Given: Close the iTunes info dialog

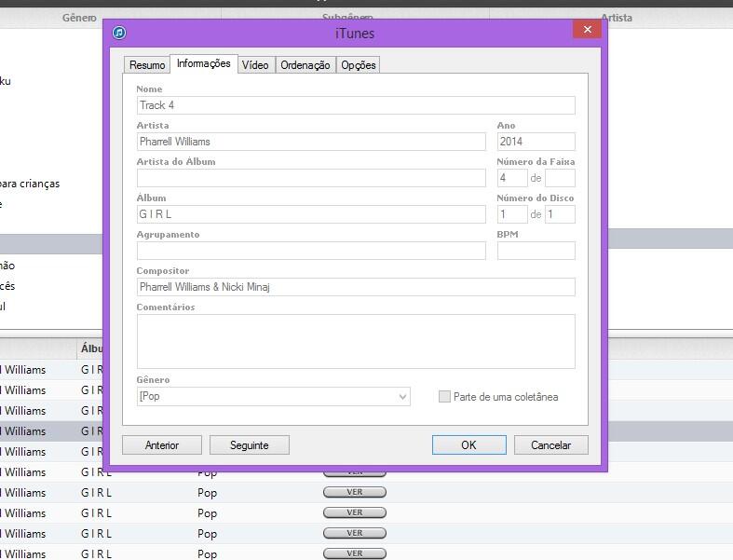Looking at the screenshot, I should tap(587, 30).
